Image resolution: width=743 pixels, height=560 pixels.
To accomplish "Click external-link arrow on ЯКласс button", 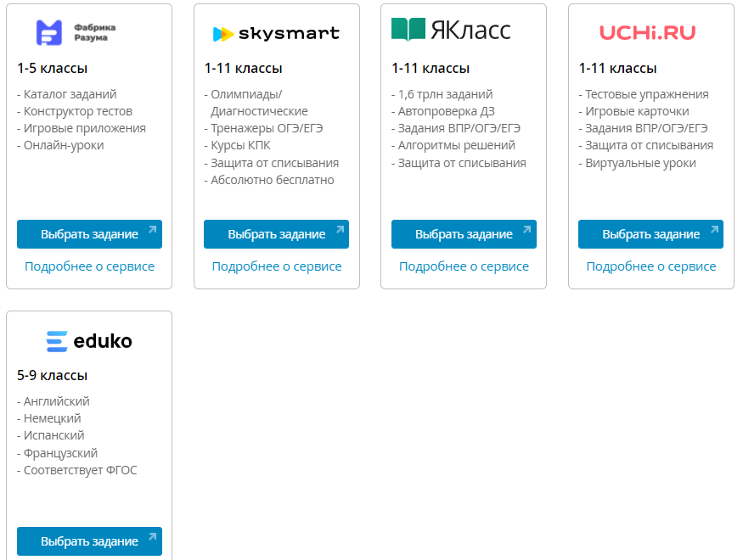I will click(527, 230).
